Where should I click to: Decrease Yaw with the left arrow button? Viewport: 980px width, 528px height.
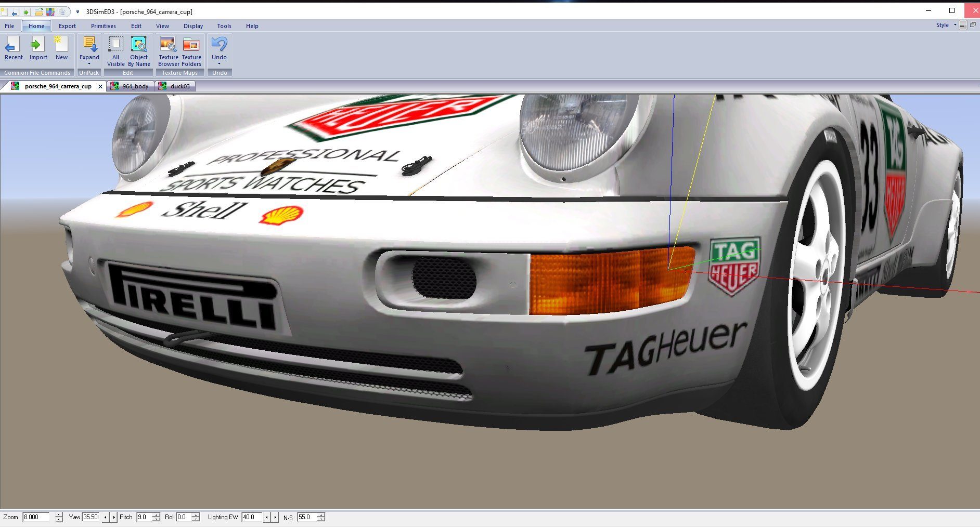(106, 517)
